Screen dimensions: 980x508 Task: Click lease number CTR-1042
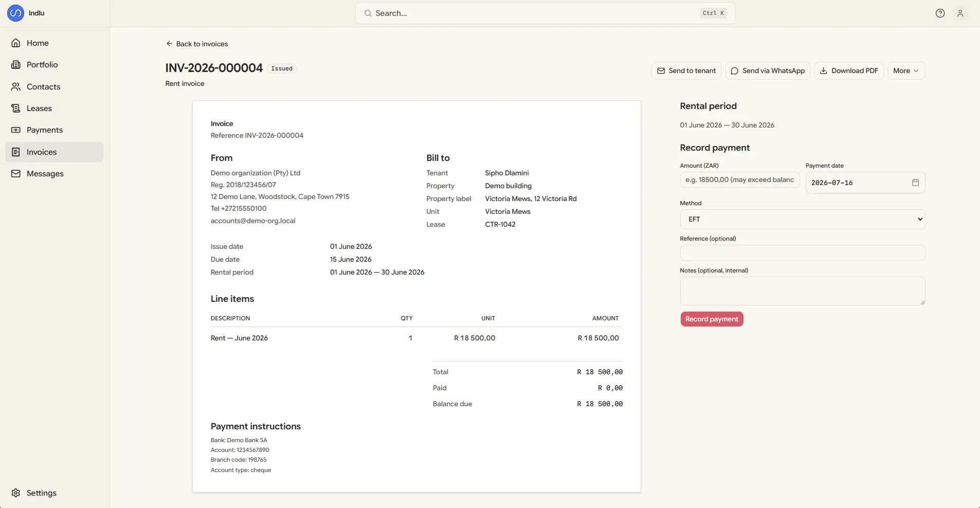click(500, 225)
